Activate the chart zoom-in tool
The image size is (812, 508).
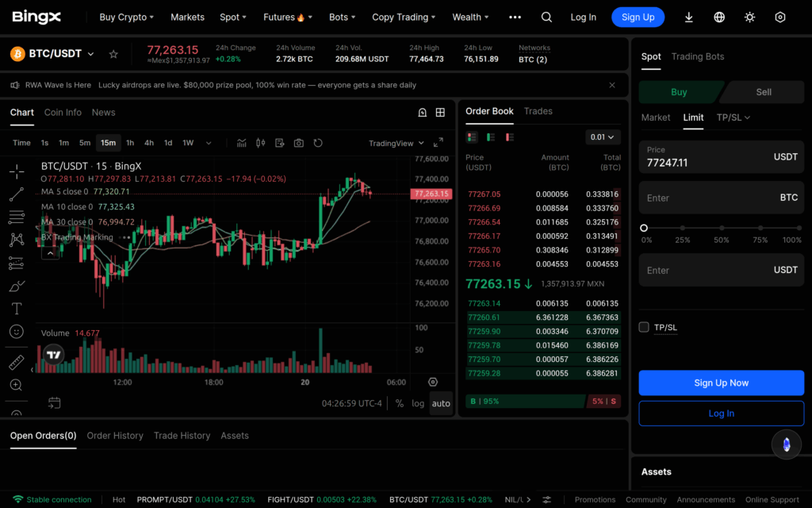(16, 385)
